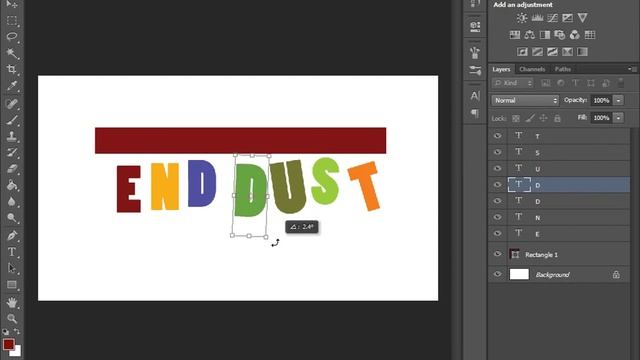Hide the N text layer
The height and width of the screenshot is (360, 640).
coord(498,218)
